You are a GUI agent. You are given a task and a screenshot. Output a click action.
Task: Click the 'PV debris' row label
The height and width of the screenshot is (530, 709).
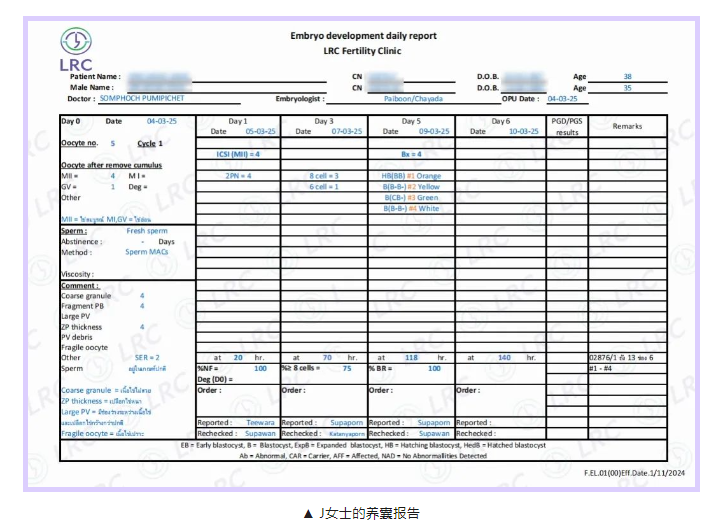[77, 337]
